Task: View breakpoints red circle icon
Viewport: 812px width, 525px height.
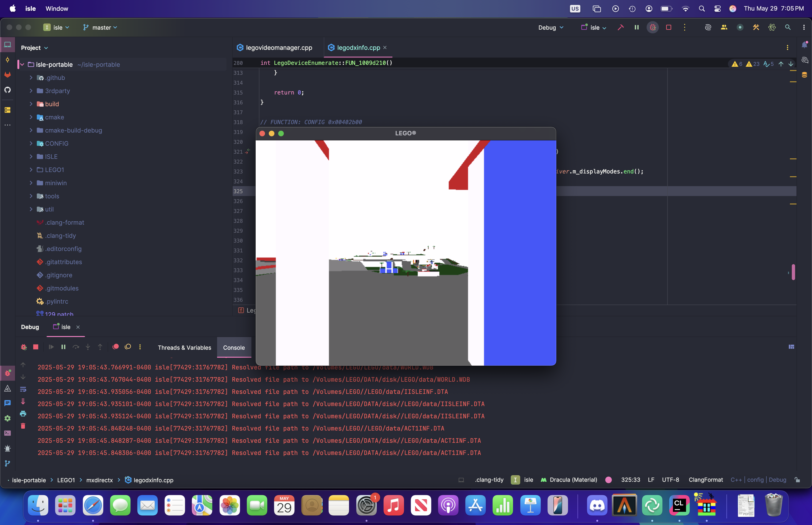Action: point(116,347)
